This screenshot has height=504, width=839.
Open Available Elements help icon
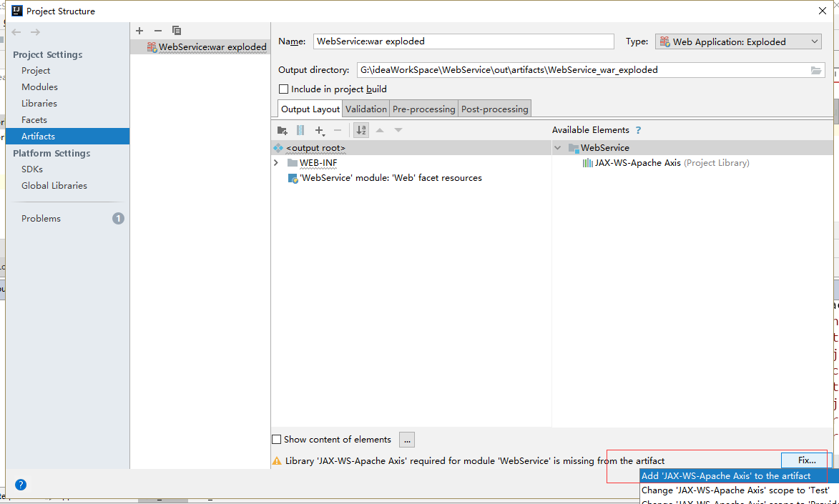[x=638, y=130]
